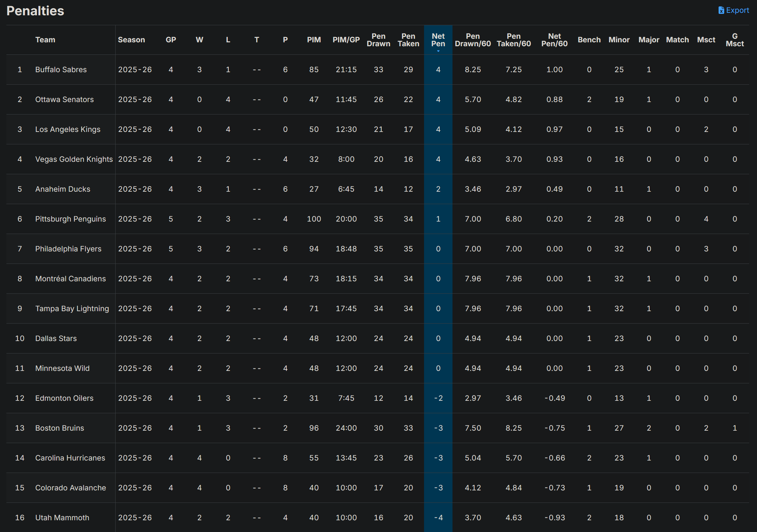The width and height of the screenshot is (757, 532).
Task: Sort by Pen Taken column header
Action: coord(408,40)
